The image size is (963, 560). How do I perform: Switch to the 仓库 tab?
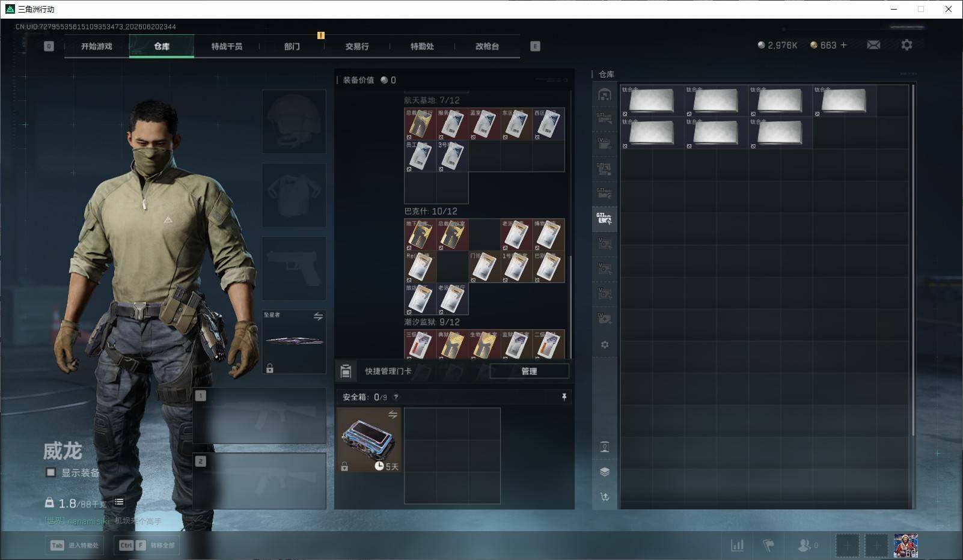(x=162, y=46)
